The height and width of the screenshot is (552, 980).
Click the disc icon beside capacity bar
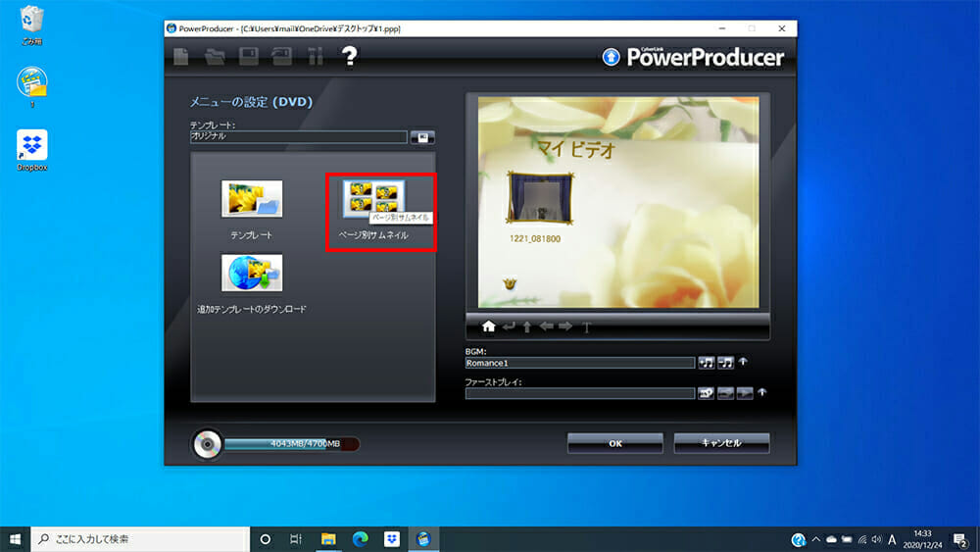pyautogui.click(x=207, y=444)
